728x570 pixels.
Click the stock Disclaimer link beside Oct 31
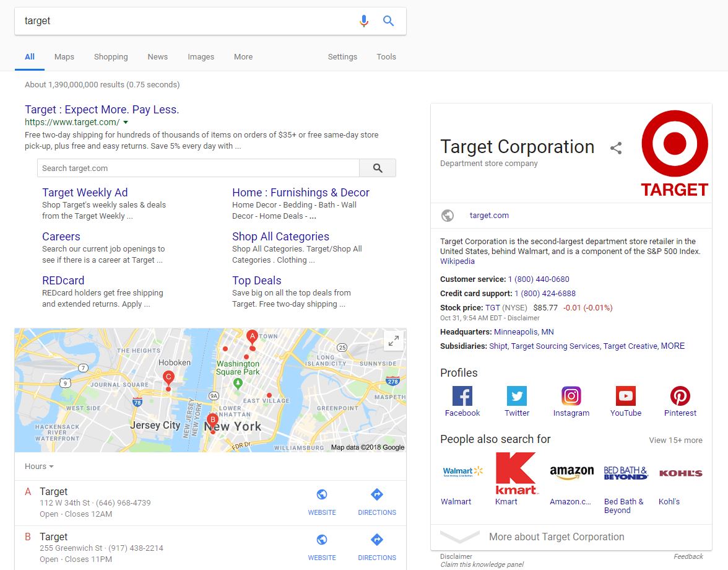(523, 318)
